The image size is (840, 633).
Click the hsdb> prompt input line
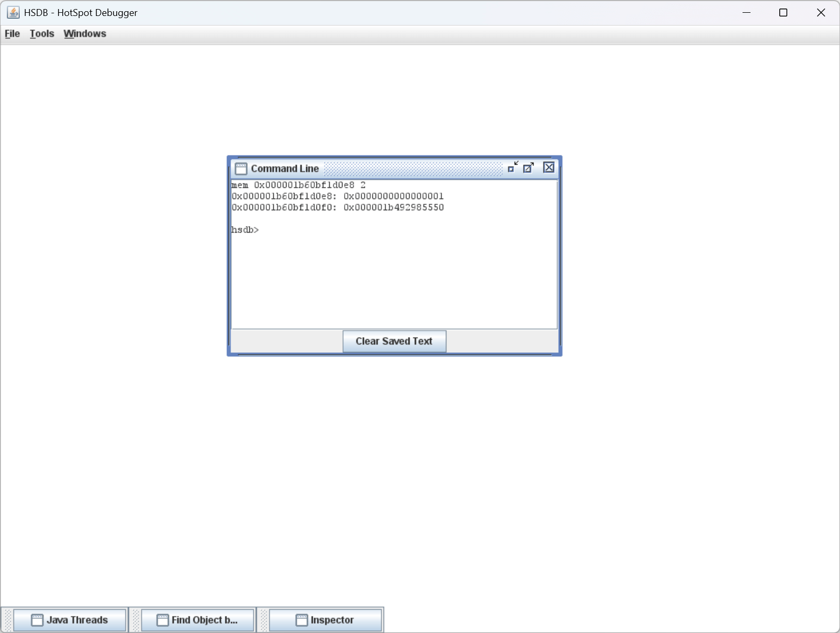[394, 230]
